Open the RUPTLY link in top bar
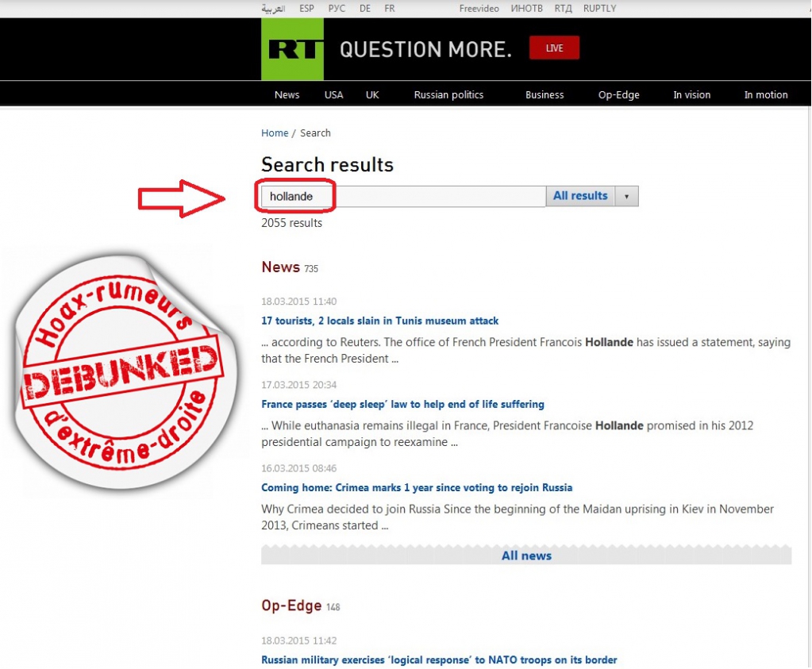 tap(600, 8)
